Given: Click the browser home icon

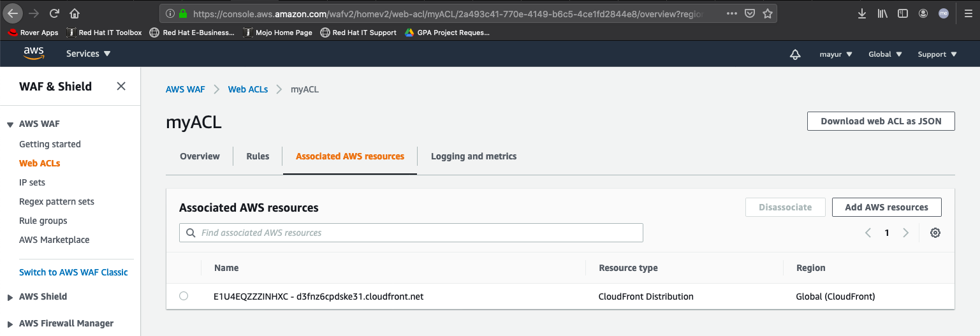Looking at the screenshot, I should click(75, 13).
